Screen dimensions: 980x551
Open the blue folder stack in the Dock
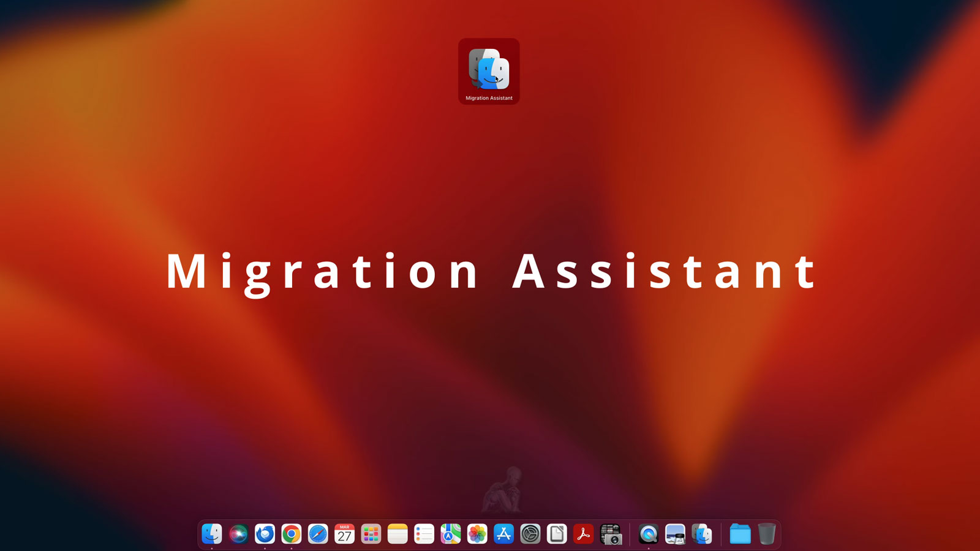point(740,534)
